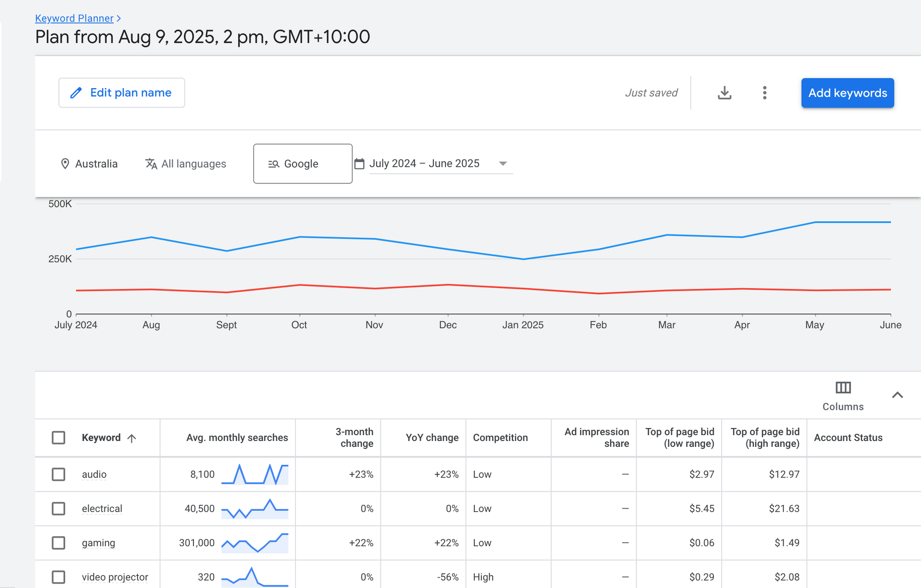The height and width of the screenshot is (588, 921).
Task: Open the Keyword Planner breadcrumb link
Action: [74, 18]
